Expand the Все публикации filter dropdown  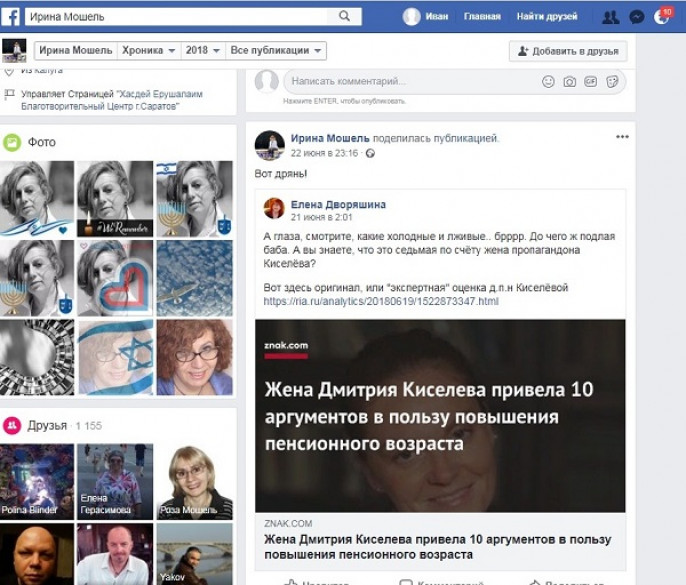coord(276,50)
